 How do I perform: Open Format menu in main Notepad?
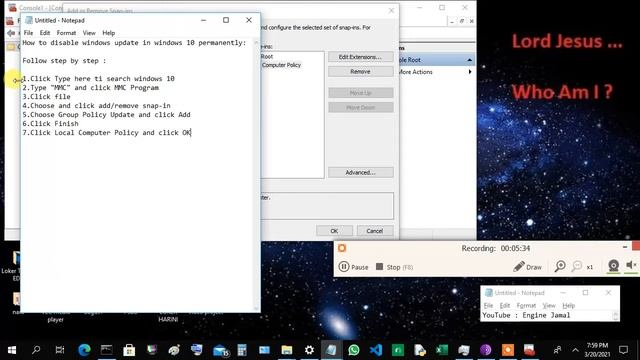[66, 33]
